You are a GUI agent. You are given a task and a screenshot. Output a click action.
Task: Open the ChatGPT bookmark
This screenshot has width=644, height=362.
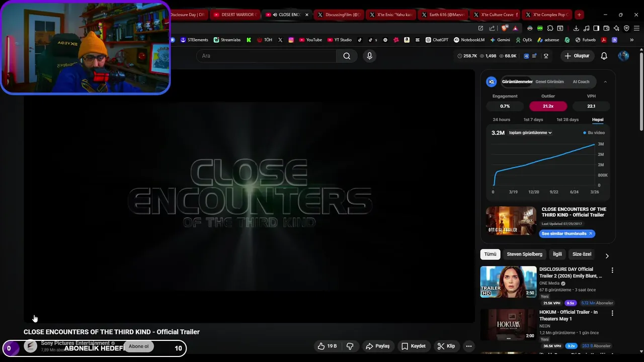click(437, 40)
